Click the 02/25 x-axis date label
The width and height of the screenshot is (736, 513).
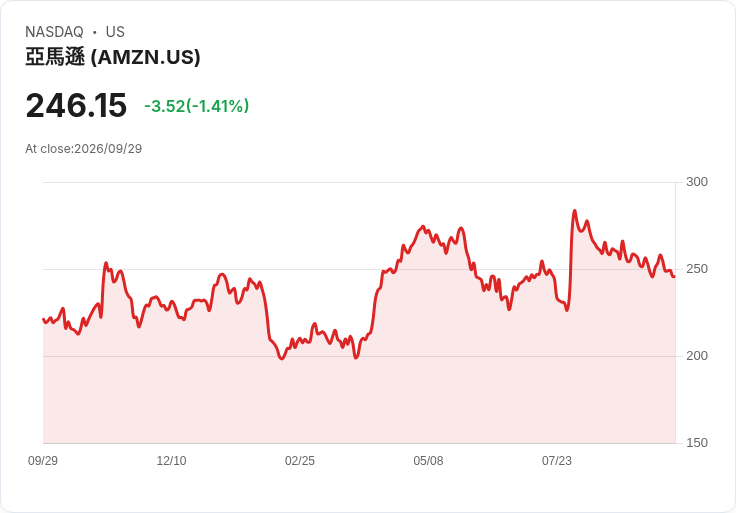click(299, 461)
